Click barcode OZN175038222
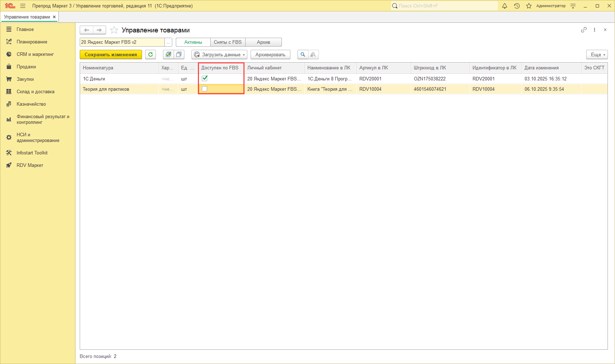This screenshot has width=615, height=364. [440, 79]
